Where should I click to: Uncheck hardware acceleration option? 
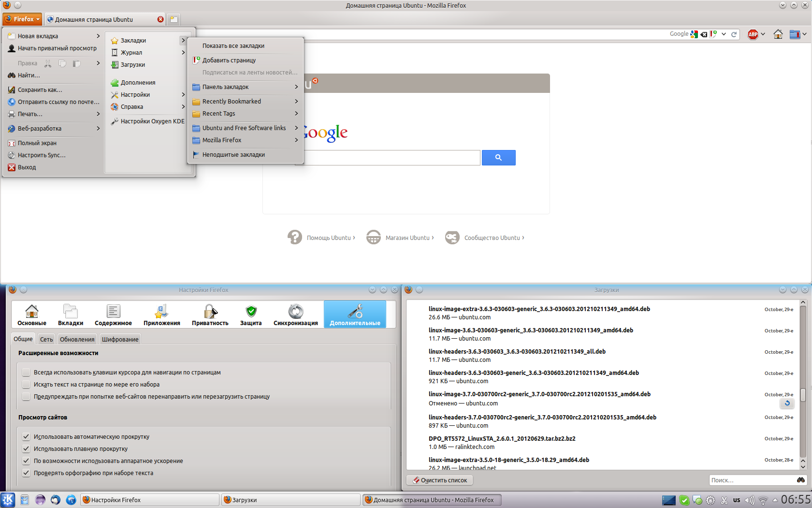click(x=26, y=461)
